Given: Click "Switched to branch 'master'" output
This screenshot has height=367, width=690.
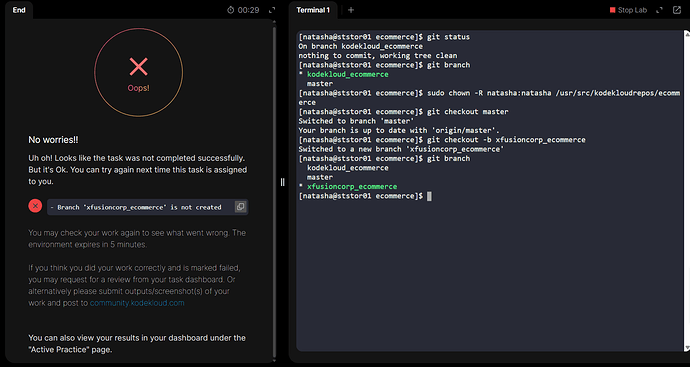Looking at the screenshot, I should pyautogui.click(x=356, y=121).
